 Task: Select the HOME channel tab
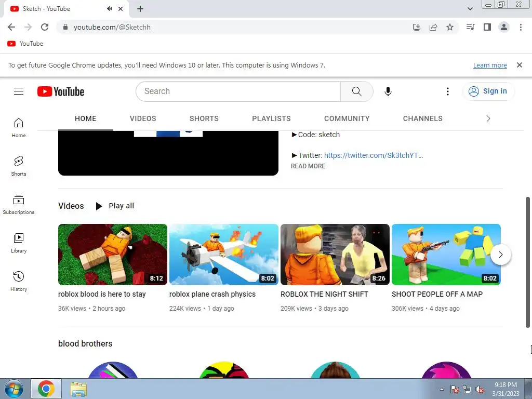86,118
